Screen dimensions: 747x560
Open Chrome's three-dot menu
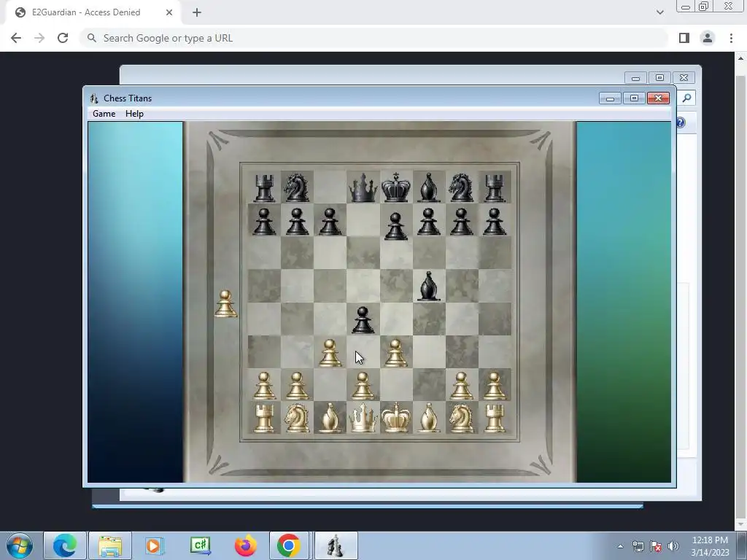click(731, 38)
